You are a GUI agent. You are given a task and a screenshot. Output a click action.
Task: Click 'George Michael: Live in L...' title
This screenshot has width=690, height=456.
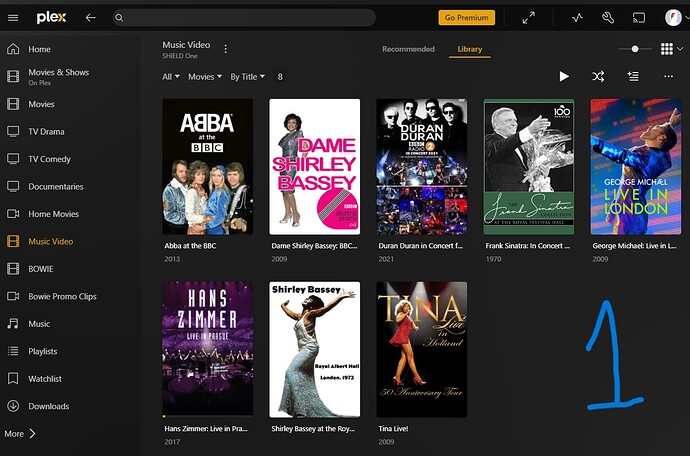(634, 246)
